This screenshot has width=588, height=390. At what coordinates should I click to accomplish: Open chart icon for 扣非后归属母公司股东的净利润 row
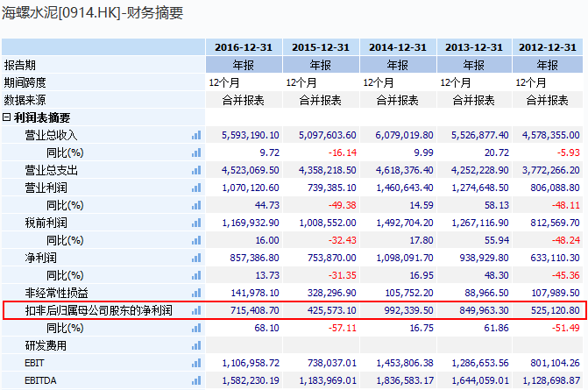point(196,310)
